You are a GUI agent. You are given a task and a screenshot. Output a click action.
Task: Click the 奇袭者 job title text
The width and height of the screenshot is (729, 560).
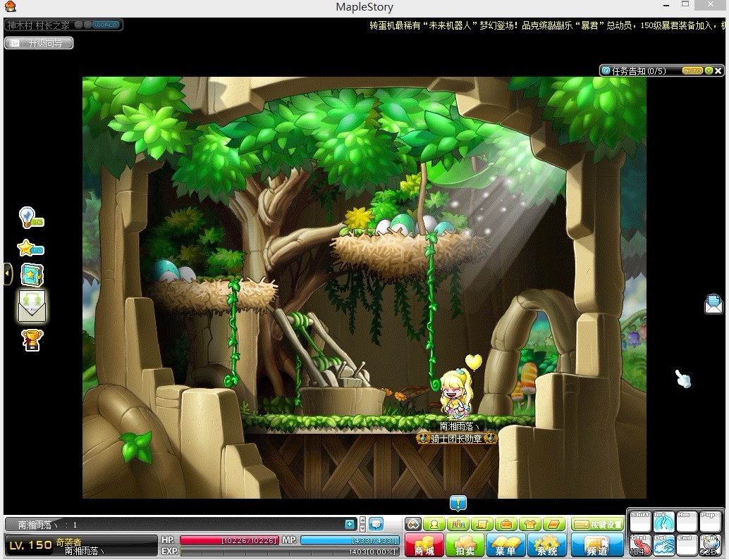coord(68,542)
